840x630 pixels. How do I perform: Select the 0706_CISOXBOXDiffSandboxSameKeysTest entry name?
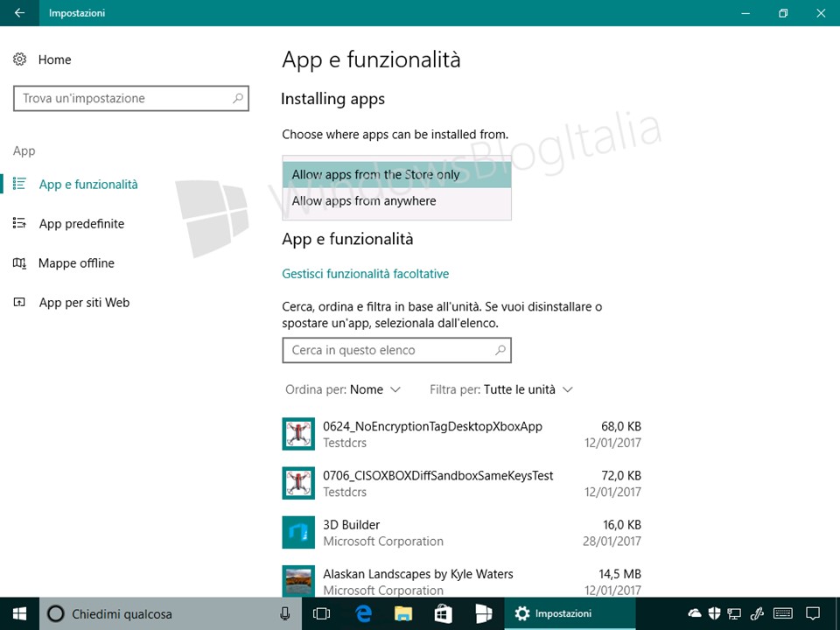tap(437, 476)
